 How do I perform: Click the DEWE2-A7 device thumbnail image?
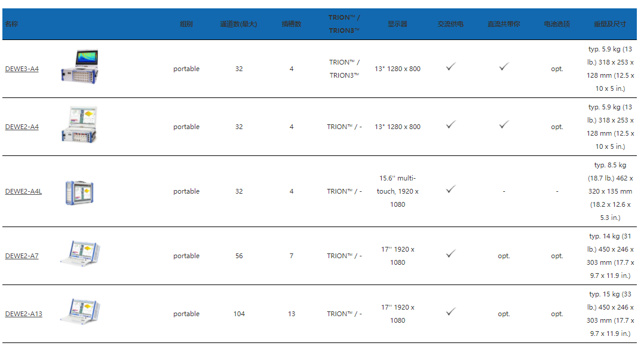click(81, 253)
